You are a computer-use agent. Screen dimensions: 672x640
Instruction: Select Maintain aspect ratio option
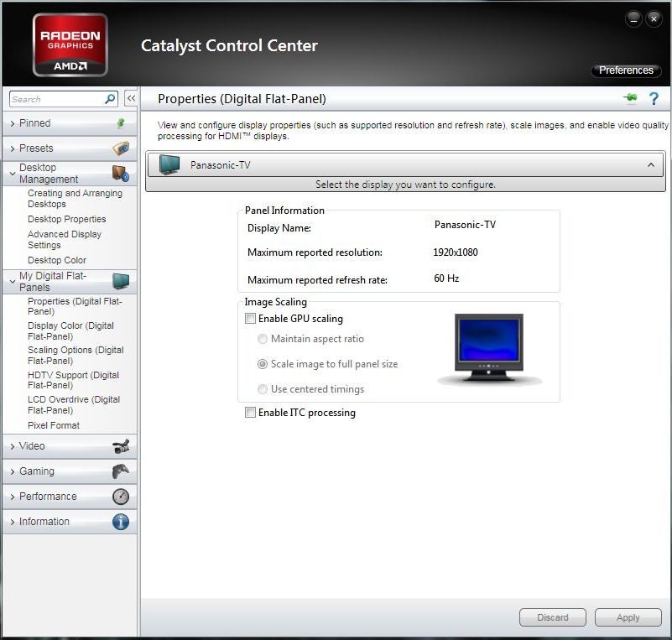[263, 339]
